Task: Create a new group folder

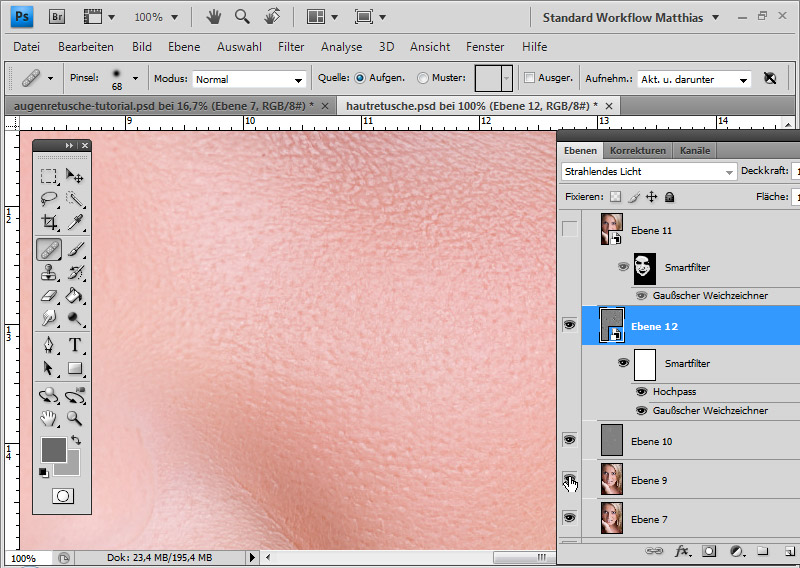Action: coord(763,551)
